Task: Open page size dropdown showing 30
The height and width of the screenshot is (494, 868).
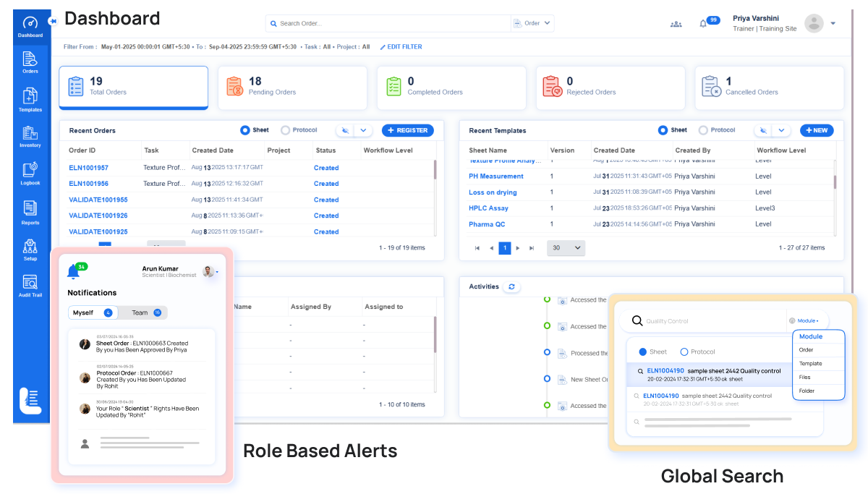Action: (566, 247)
